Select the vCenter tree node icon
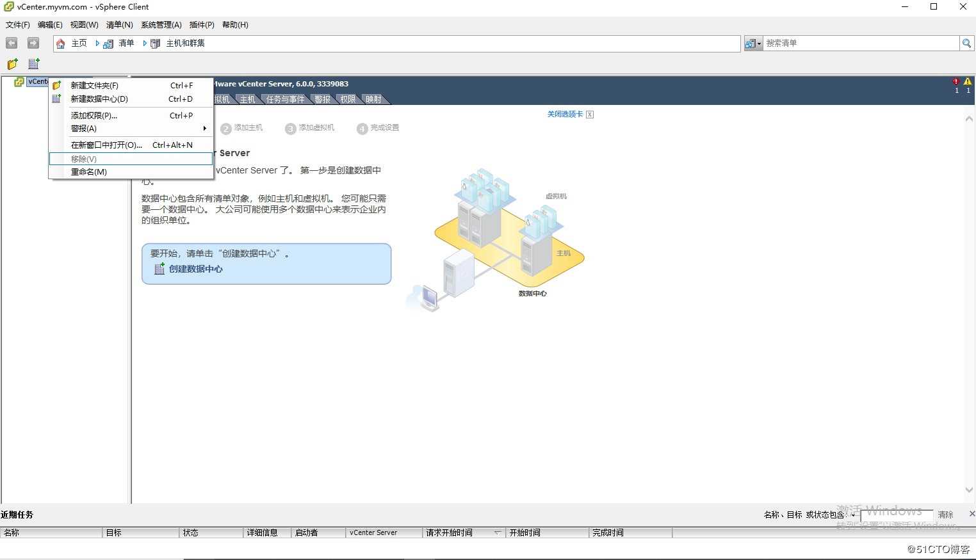976x560 pixels. (19, 82)
